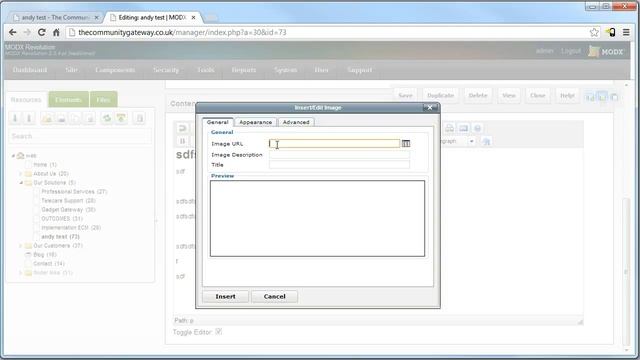This screenshot has height=360, width=640.
Task: Expand the About Us folder
Action: pos(20,173)
